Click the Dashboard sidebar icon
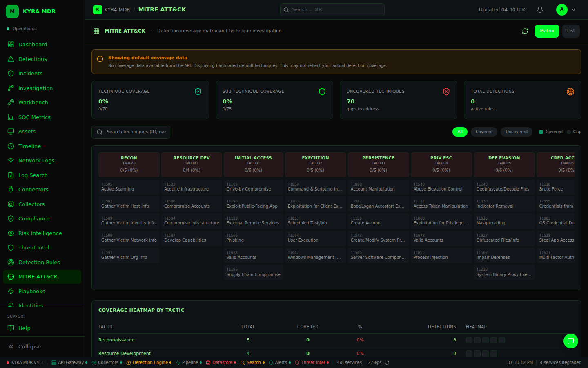 coord(11,45)
